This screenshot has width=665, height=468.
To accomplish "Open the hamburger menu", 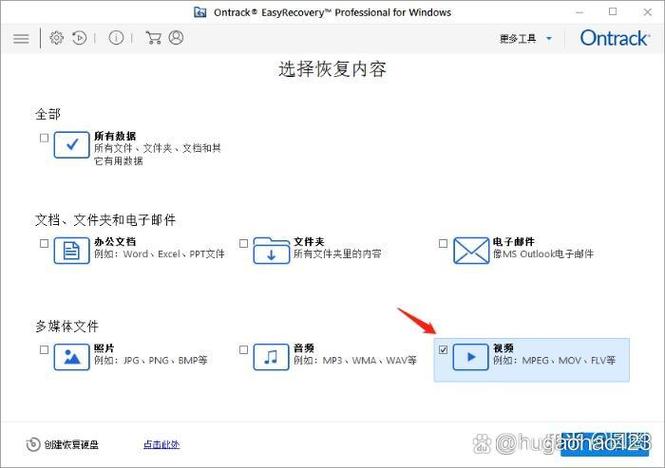I will click(21, 39).
